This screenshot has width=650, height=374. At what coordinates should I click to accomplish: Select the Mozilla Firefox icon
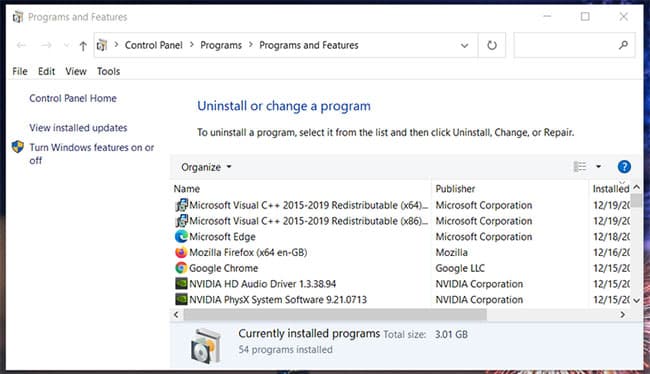181,252
